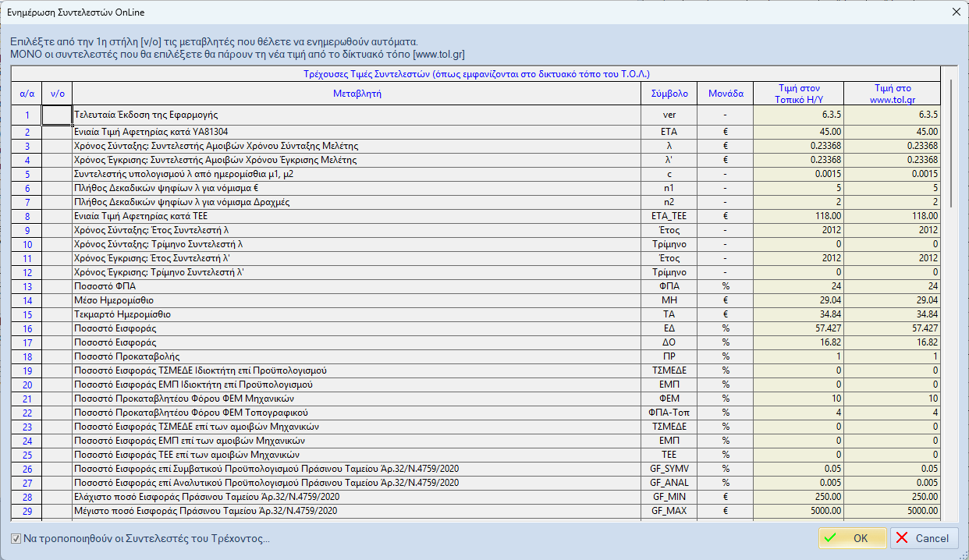Click local value 45.00 in ETA row

(x=798, y=132)
